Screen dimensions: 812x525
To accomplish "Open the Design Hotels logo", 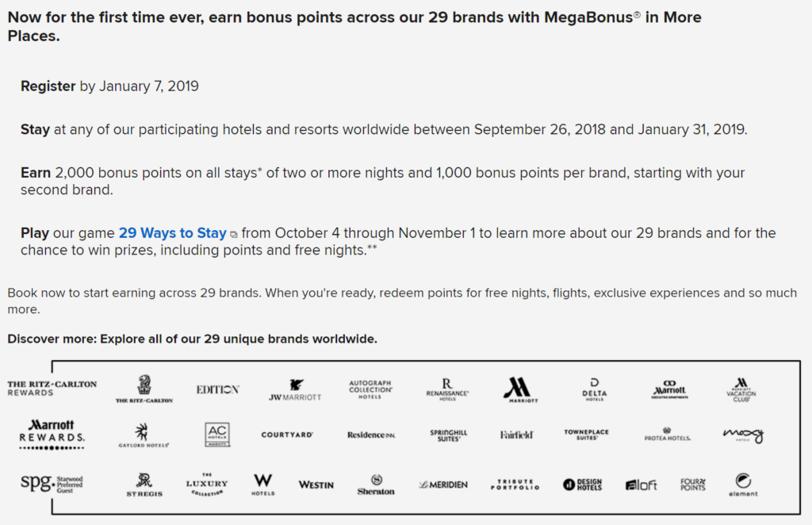I will coord(582,485).
